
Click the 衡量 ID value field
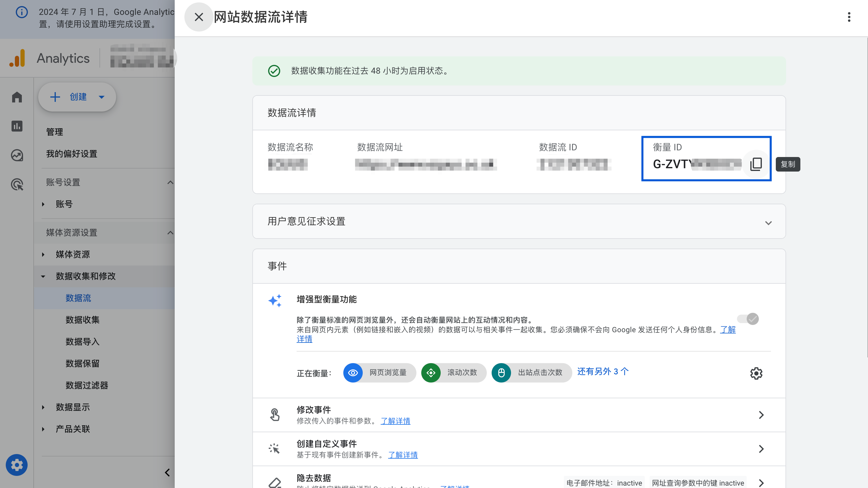click(697, 164)
